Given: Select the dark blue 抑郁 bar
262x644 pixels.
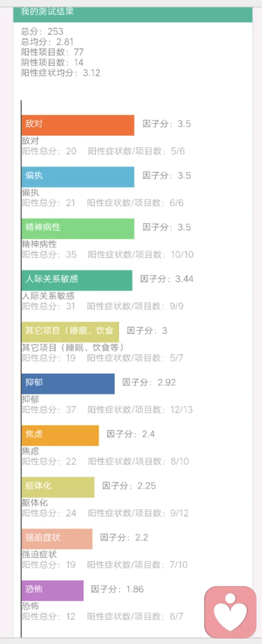Looking at the screenshot, I should click(x=68, y=384).
